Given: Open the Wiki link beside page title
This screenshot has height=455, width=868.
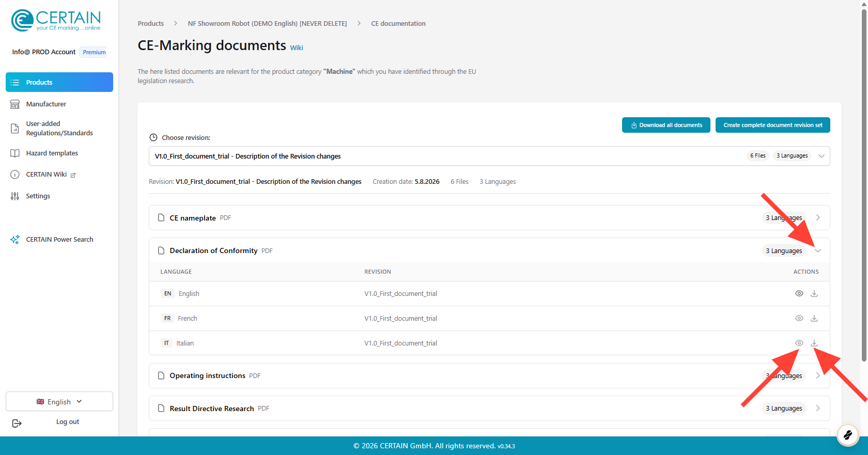Looking at the screenshot, I should (x=297, y=48).
